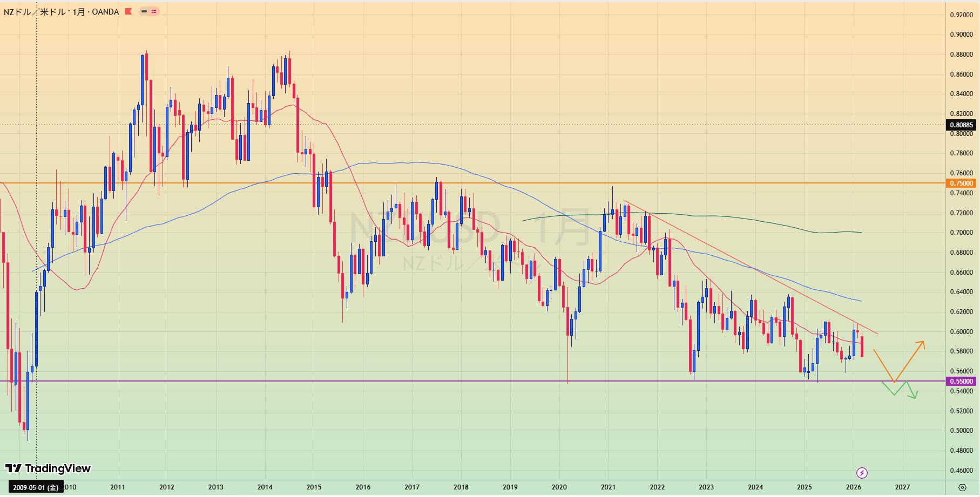
Task: Select the orange horizontal line at 0.75
Action: [x=702, y=183]
